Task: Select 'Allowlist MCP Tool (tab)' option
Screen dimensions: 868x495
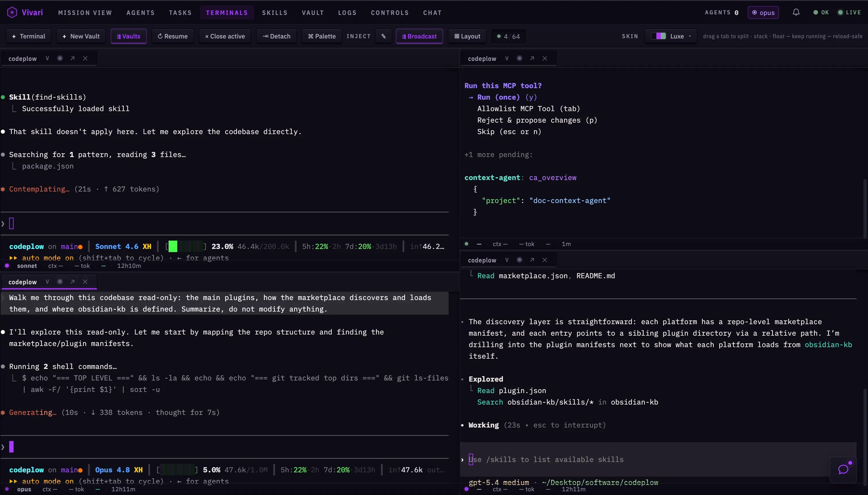Action: coord(528,109)
